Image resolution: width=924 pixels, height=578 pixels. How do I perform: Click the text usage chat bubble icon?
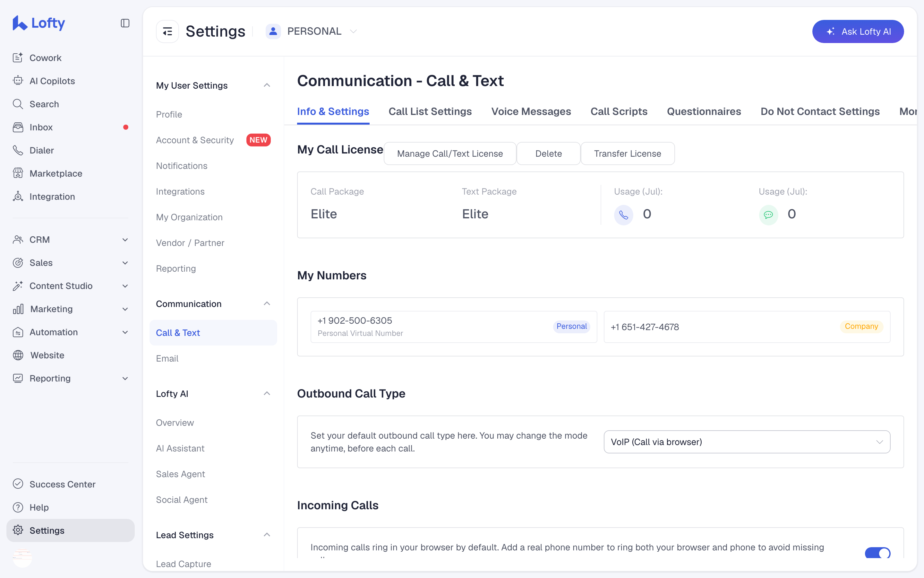[x=768, y=215]
